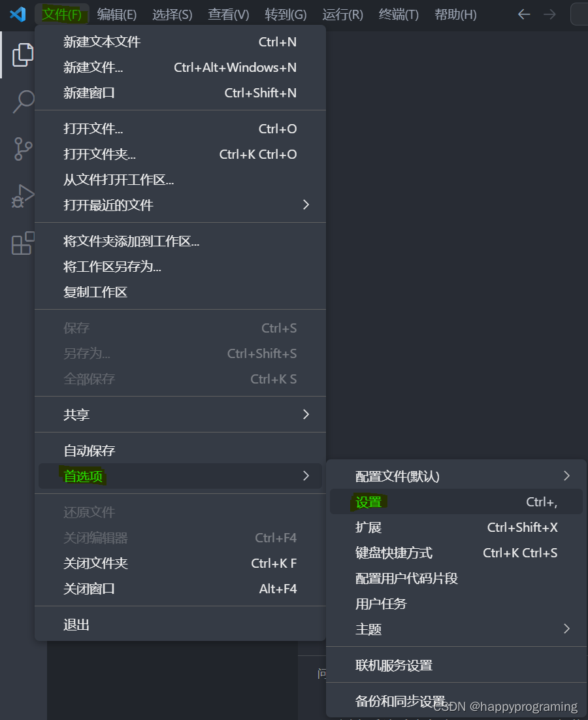Navigate back with the left arrow icon

click(x=524, y=14)
